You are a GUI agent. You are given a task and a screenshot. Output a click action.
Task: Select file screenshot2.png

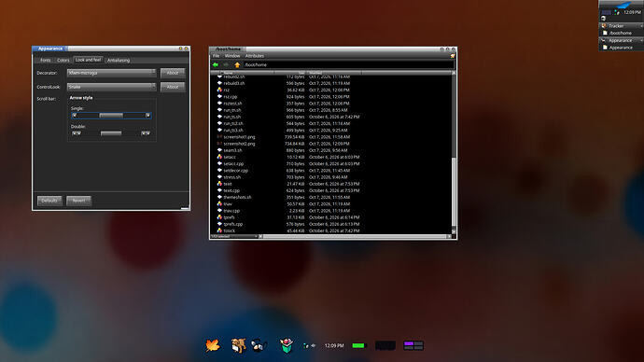click(x=239, y=144)
